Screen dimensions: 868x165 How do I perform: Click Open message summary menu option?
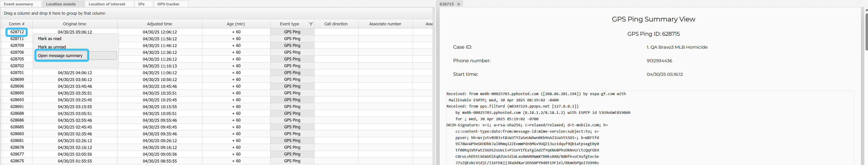tap(60, 55)
